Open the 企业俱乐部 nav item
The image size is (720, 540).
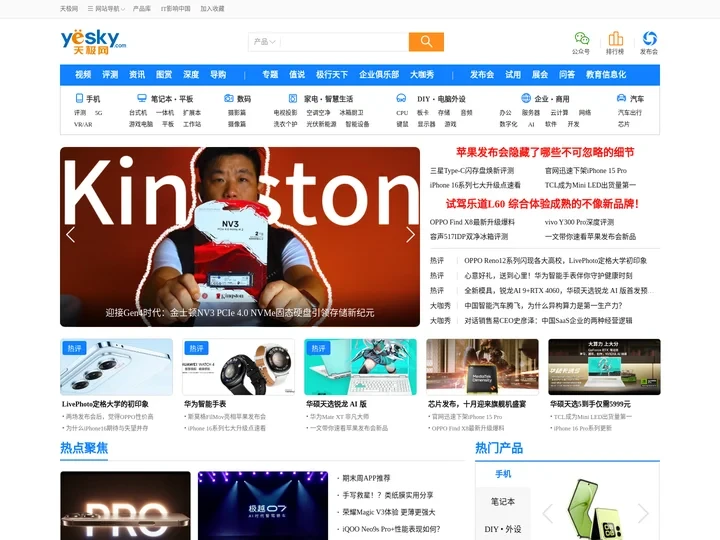point(379,74)
